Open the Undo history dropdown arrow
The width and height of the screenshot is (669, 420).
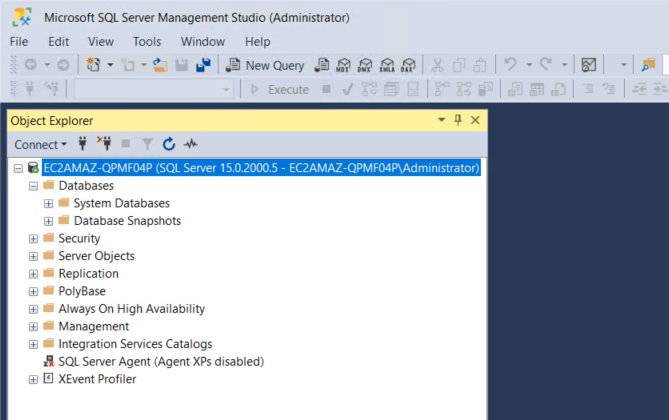[529, 65]
